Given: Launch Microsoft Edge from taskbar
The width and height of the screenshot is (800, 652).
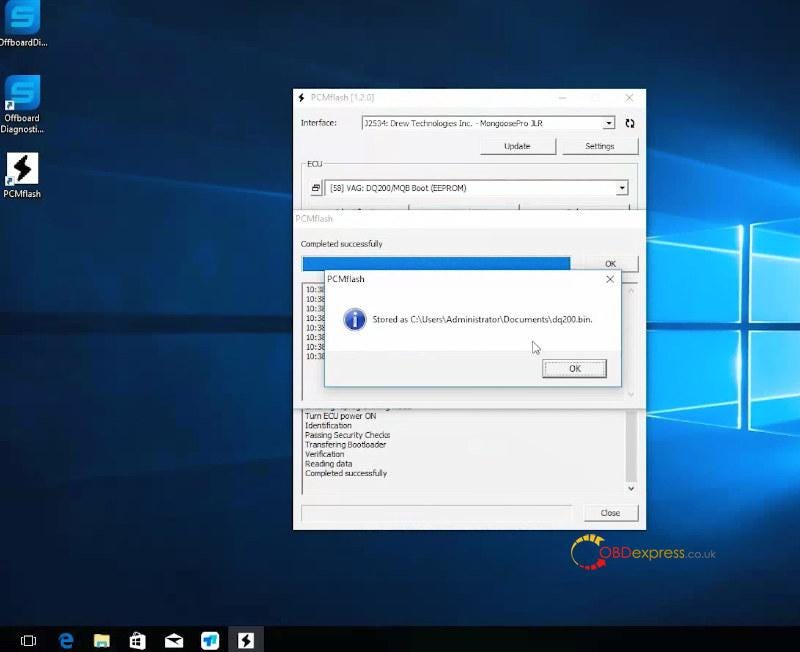Looking at the screenshot, I should coord(66,640).
